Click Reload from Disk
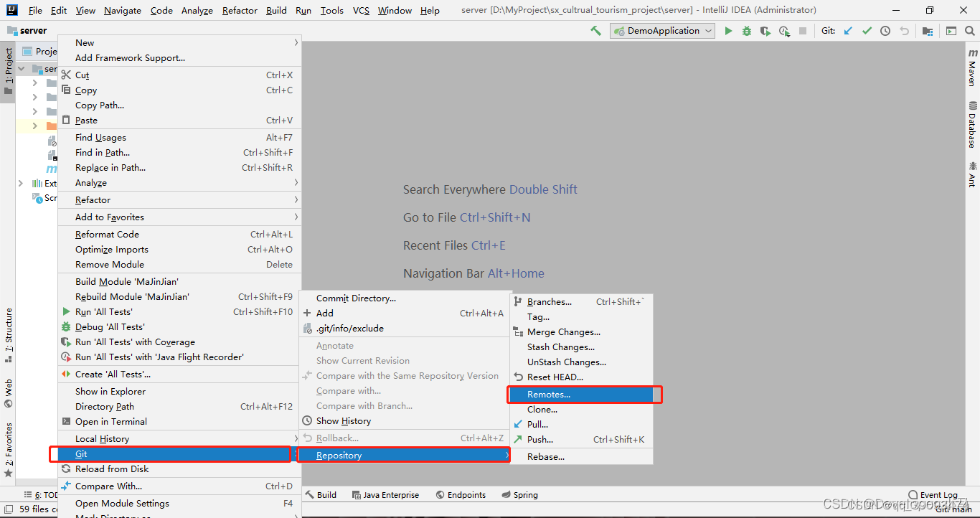 (x=179, y=469)
